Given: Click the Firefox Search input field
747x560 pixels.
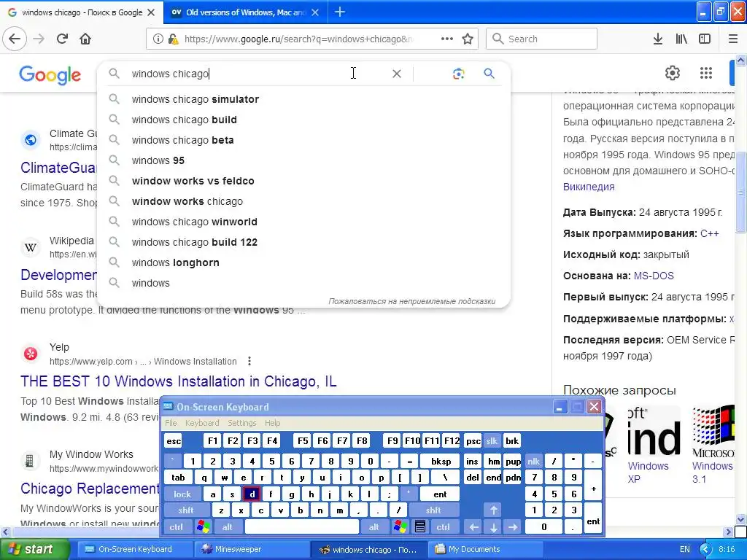Looking at the screenshot, I should pos(542,39).
